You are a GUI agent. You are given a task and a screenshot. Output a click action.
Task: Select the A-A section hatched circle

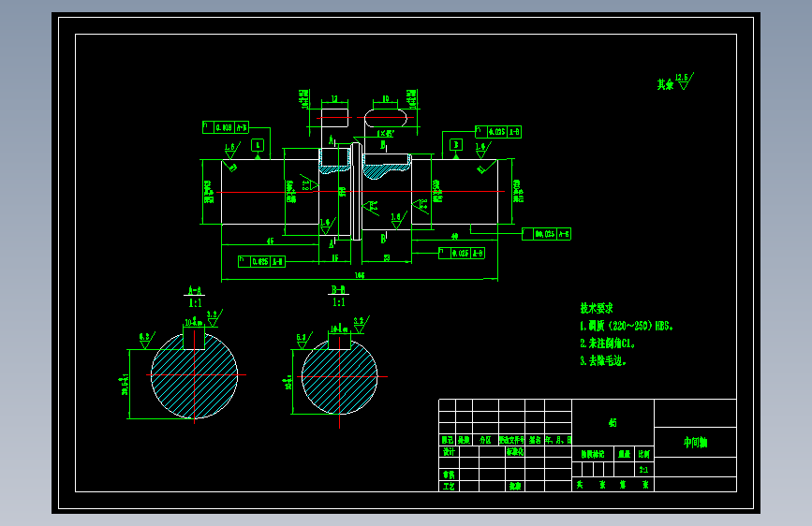coord(194,375)
